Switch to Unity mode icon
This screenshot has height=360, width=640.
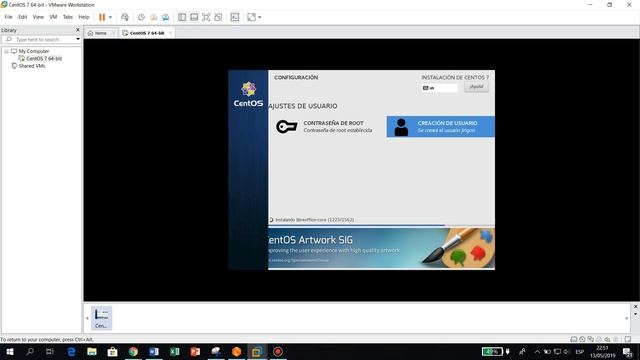(x=218, y=17)
